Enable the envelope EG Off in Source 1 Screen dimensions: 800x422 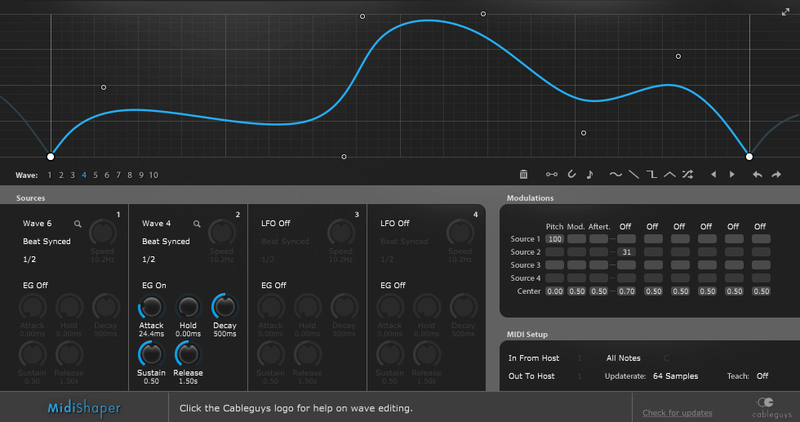(36, 285)
